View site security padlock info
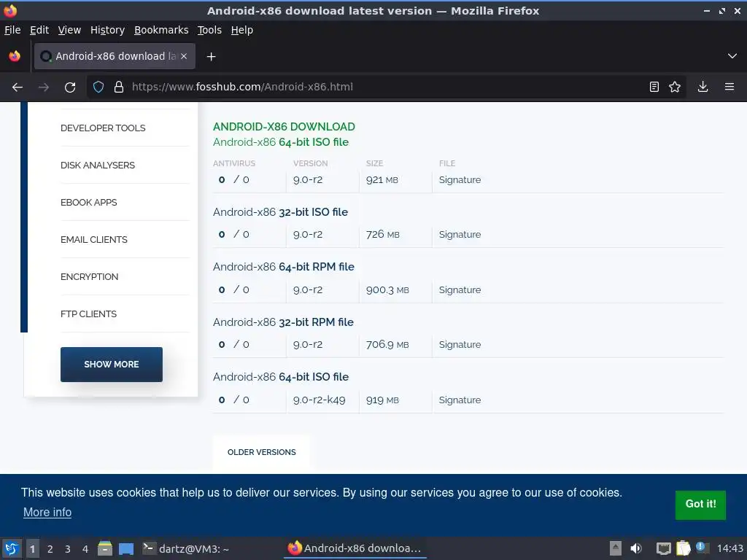The image size is (747, 560). click(119, 87)
